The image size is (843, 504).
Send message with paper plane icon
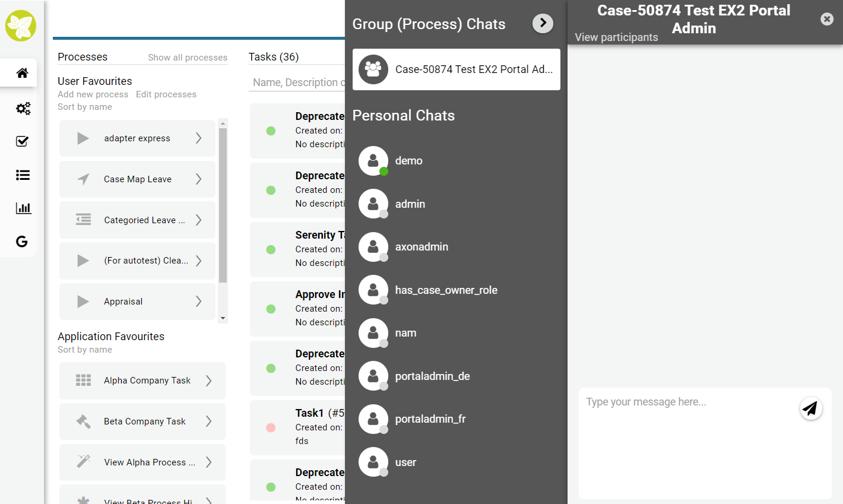[810, 408]
